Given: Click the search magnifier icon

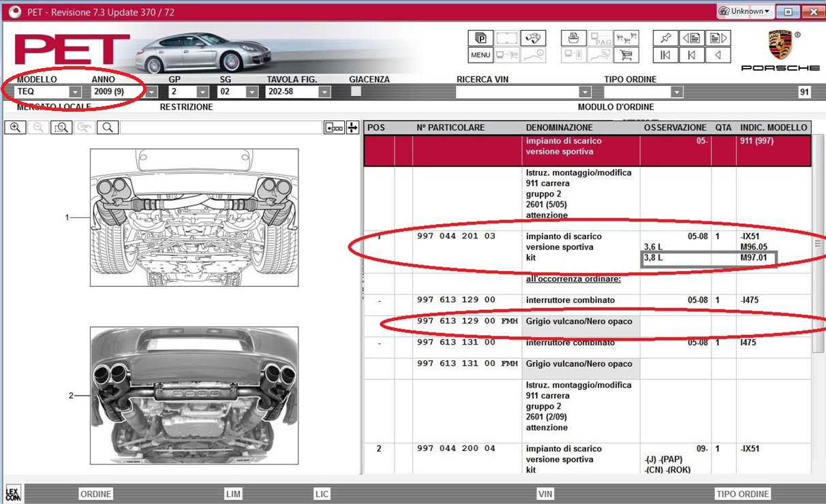Looking at the screenshot, I should coord(108,127).
